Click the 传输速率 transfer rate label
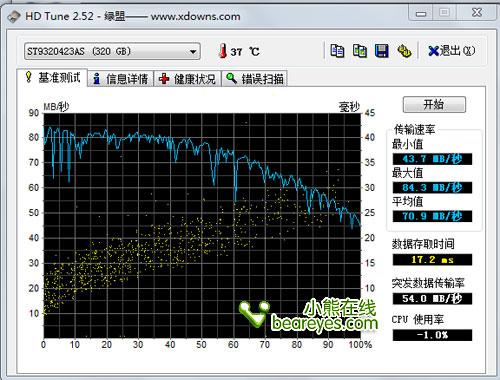The width and height of the screenshot is (500, 380). pos(414,129)
